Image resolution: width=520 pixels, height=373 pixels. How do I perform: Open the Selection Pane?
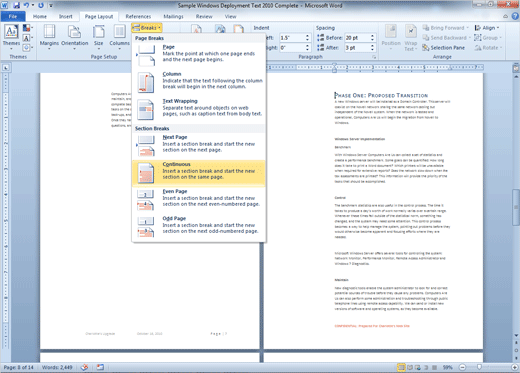coord(443,48)
